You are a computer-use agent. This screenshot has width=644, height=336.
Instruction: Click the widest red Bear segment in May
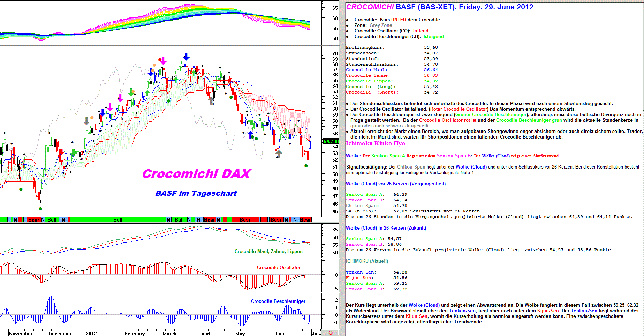(245, 220)
